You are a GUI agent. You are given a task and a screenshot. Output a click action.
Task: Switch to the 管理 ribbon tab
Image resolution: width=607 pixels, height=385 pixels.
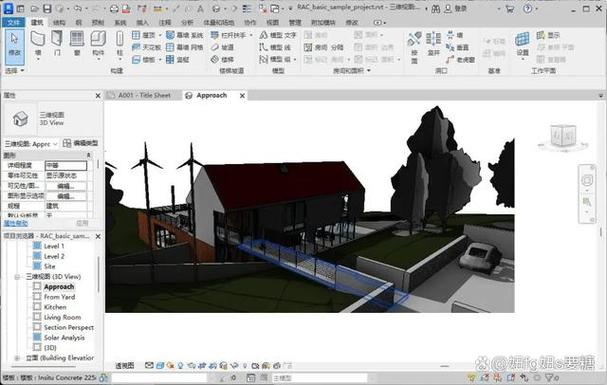click(295, 22)
